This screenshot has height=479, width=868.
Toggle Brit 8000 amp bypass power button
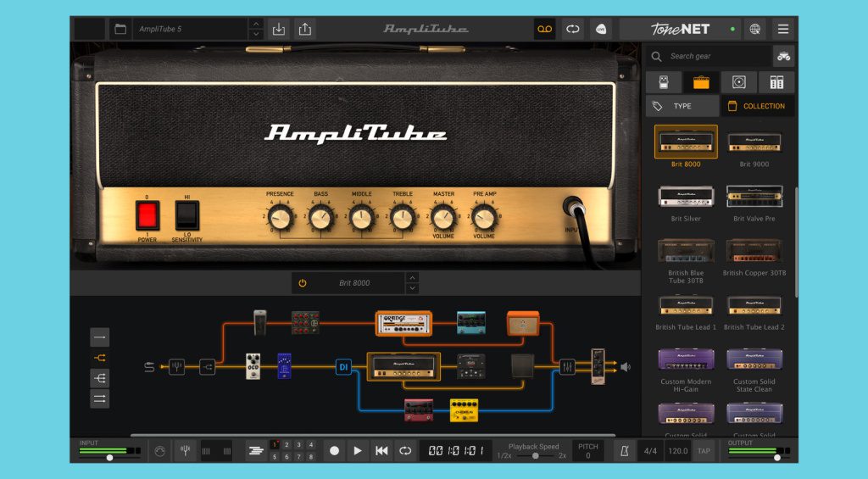[303, 283]
